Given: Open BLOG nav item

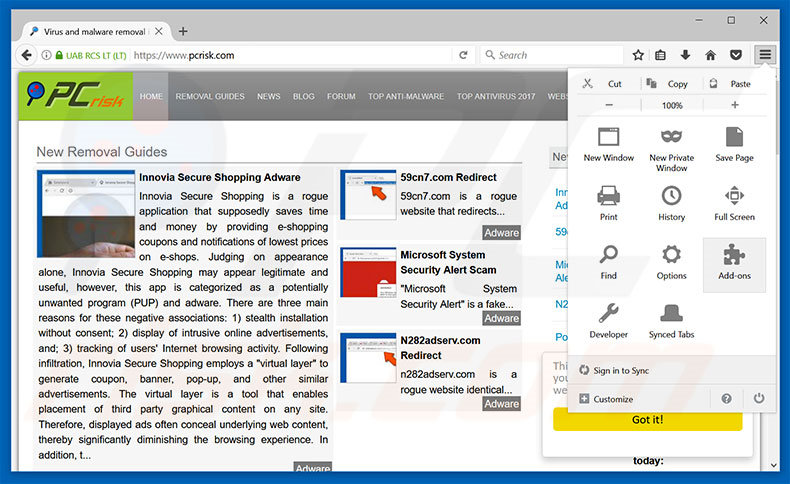Looking at the screenshot, I should click(303, 96).
